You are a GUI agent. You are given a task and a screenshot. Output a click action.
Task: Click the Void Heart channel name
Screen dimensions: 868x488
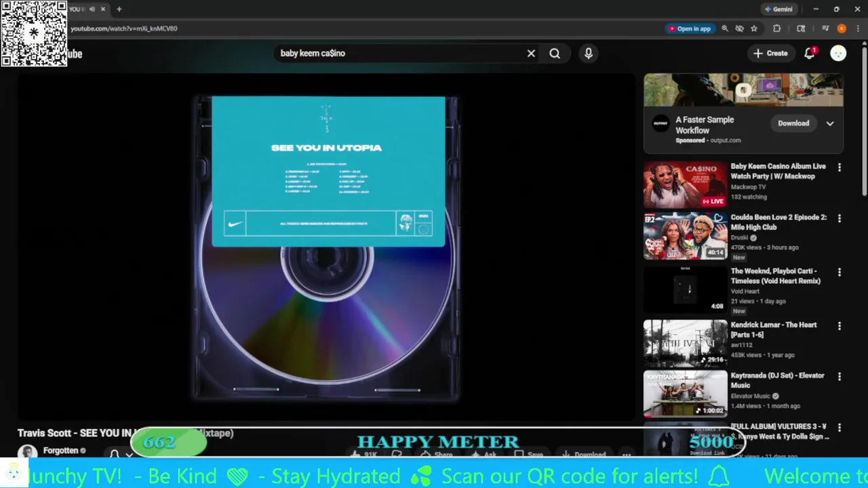tap(745, 291)
